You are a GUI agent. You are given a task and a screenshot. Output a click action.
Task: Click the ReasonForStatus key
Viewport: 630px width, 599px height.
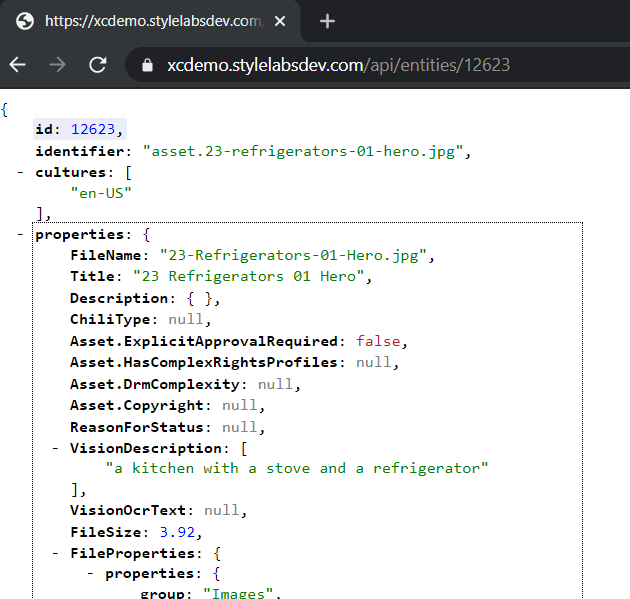click(137, 427)
